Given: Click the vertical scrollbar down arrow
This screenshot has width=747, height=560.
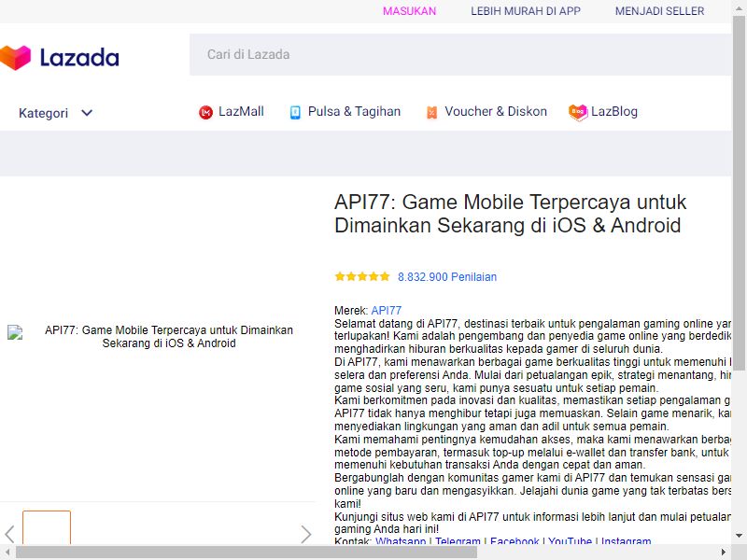Looking at the screenshot, I should point(739,536).
